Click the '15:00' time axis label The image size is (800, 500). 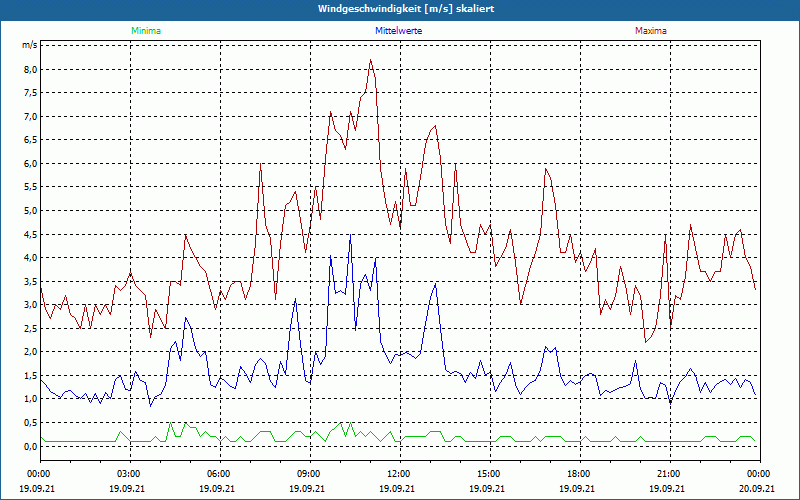pyautogui.click(x=487, y=474)
